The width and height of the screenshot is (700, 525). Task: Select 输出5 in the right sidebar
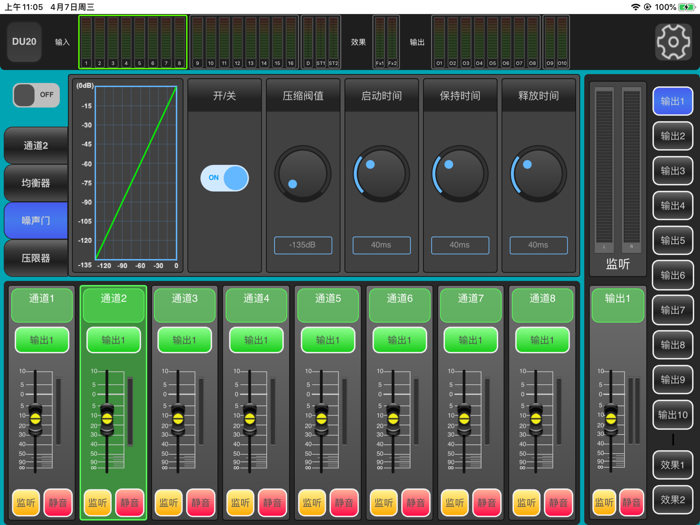pos(672,241)
